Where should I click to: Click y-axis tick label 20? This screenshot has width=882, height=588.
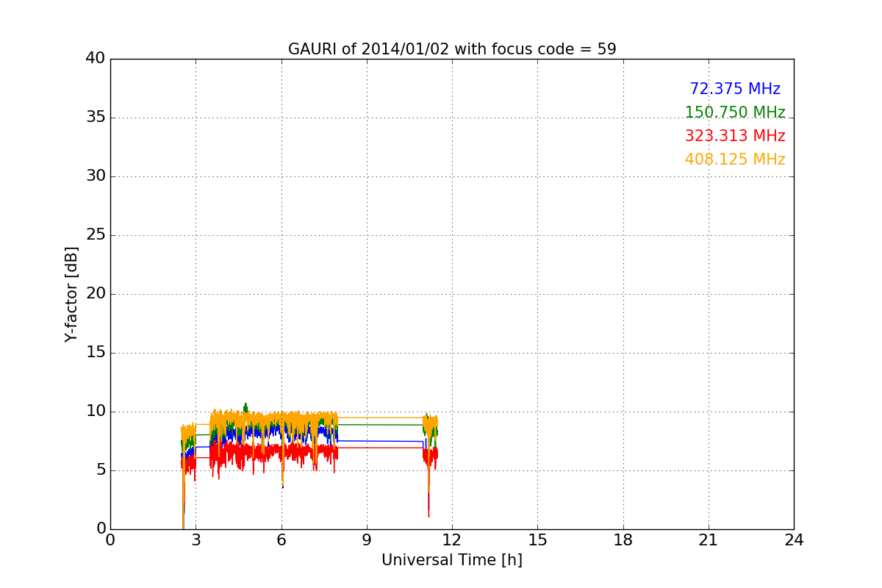[x=96, y=294]
